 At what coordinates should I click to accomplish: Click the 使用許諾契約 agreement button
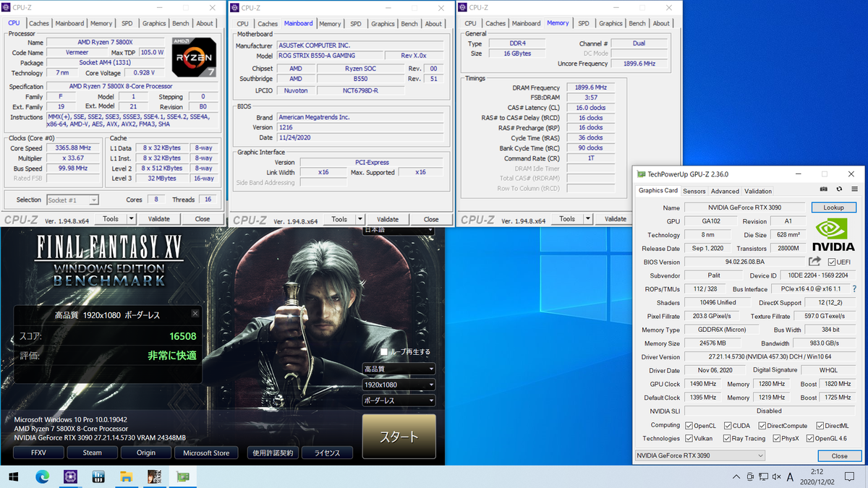point(273,453)
